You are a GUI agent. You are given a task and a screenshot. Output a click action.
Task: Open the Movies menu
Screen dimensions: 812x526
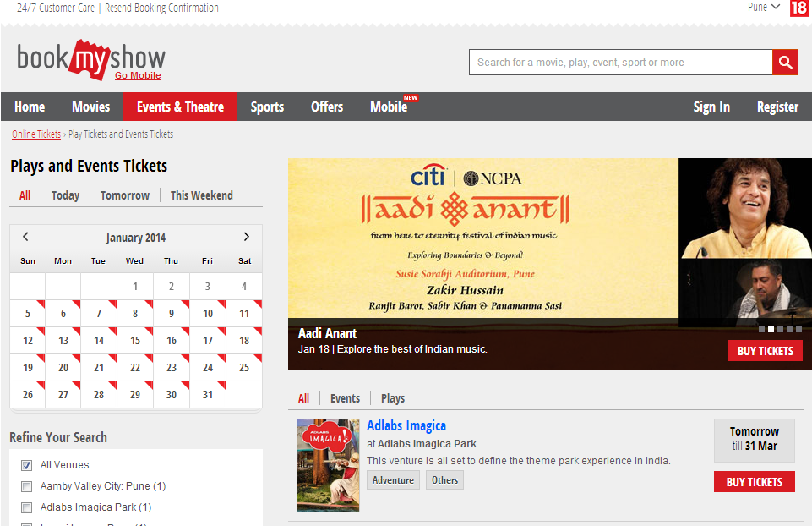90,107
